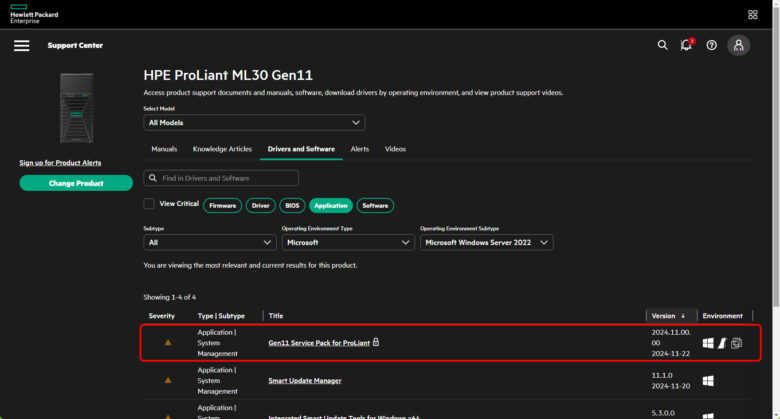
Task: Click sort arrow in Version column
Action: 683,316
